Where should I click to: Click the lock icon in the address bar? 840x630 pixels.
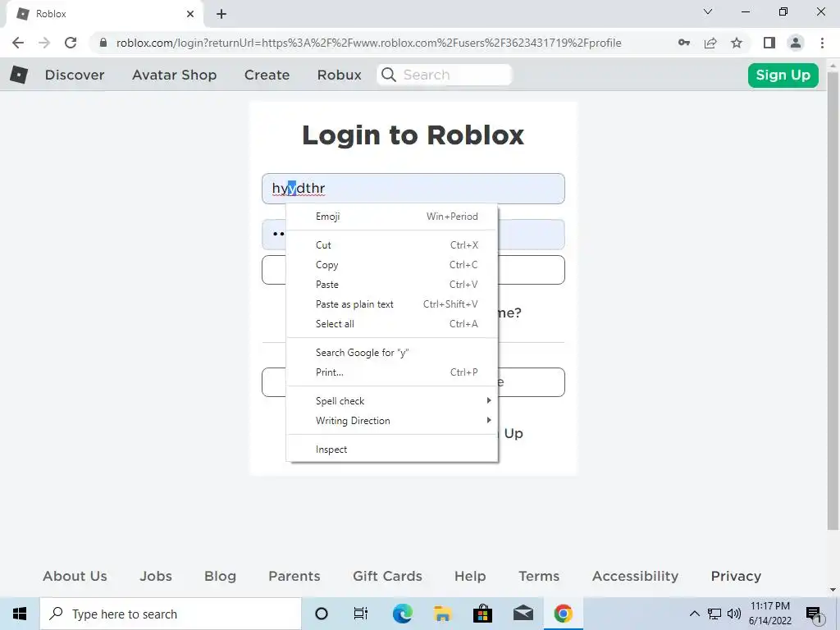[x=103, y=43]
